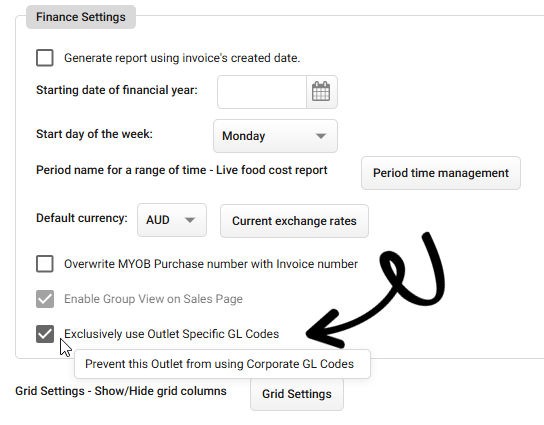Click the Generate report using invoice's created date label
This screenshot has width=544, height=425.
182,58
